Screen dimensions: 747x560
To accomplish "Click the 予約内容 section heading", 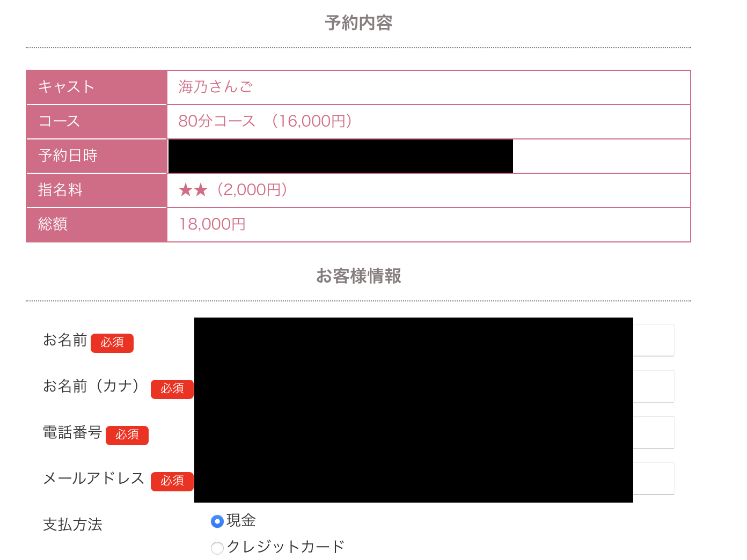I will click(358, 23).
